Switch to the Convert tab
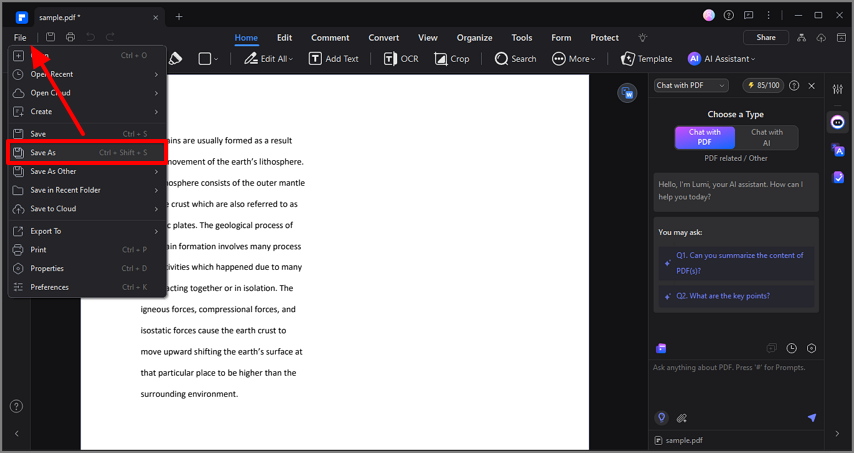 (383, 38)
